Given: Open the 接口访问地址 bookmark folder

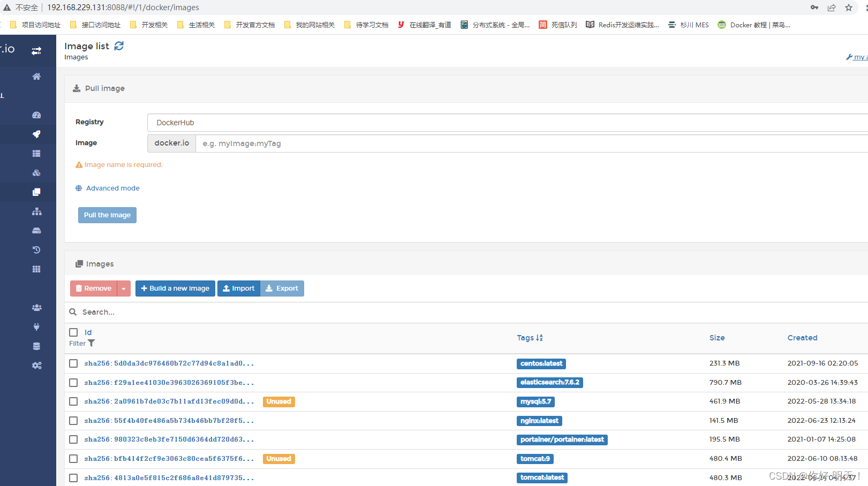Looking at the screenshot, I should 95,25.
